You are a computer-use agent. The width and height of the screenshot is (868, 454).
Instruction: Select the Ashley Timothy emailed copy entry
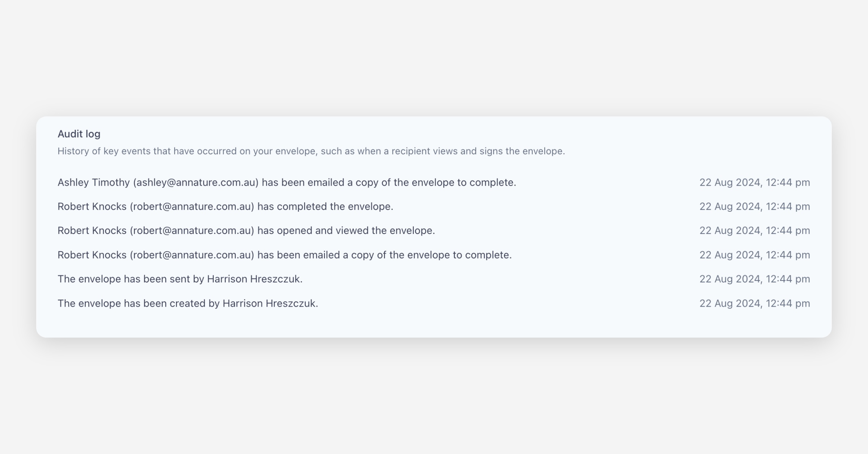tap(286, 182)
